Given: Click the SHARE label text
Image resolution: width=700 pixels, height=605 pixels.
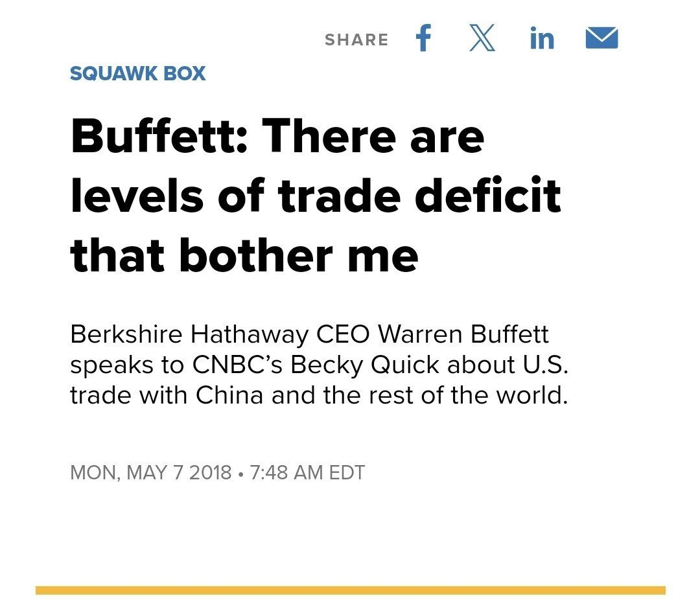Looking at the screenshot, I should 356,40.
